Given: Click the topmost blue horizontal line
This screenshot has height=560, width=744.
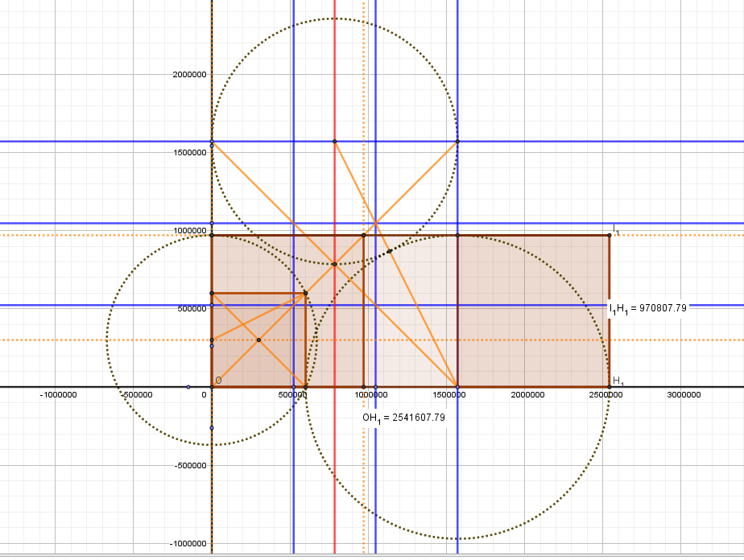Looking at the screenshot, I should [564, 142].
